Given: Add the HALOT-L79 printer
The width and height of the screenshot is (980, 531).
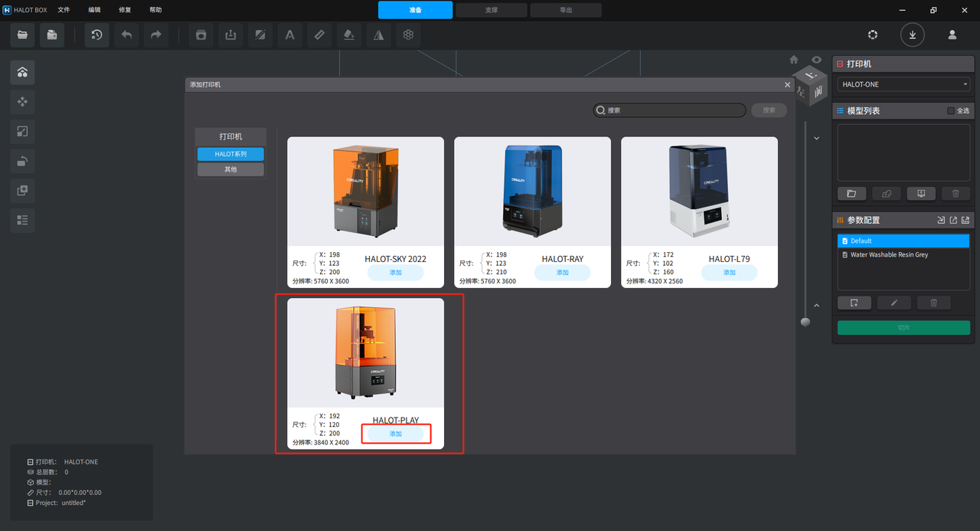Looking at the screenshot, I should coord(729,273).
